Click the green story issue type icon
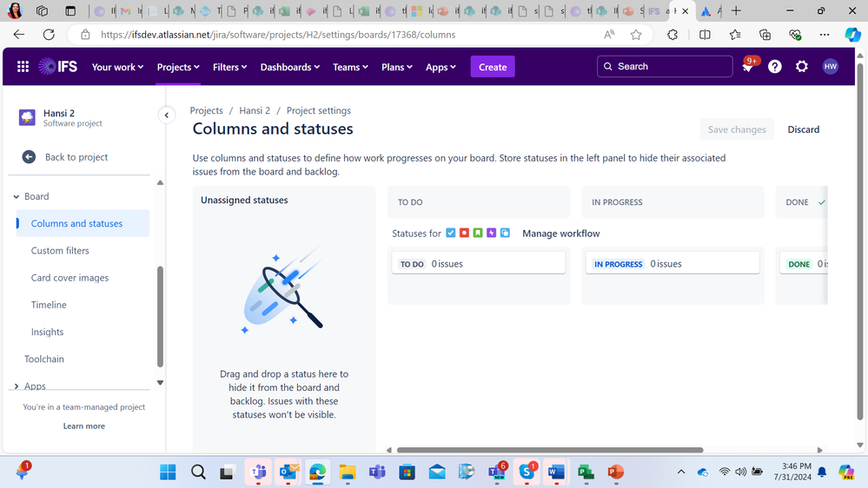This screenshot has width=868, height=488. point(478,233)
